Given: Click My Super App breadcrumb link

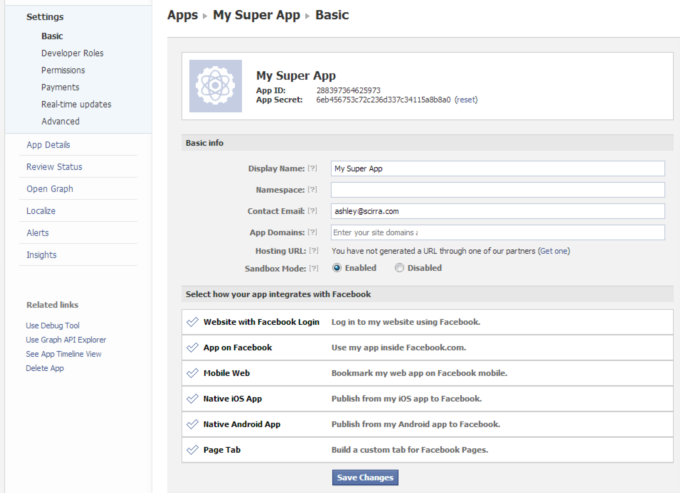Looking at the screenshot, I should coord(256,15).
